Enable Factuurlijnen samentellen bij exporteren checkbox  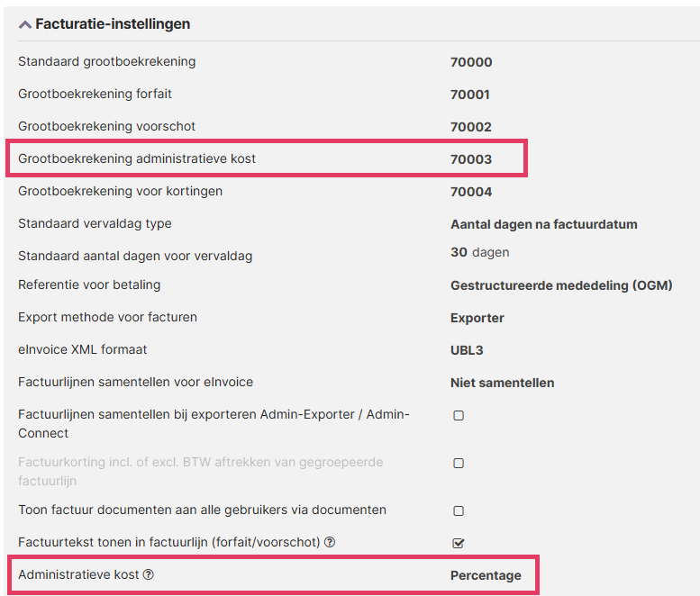point(459,416)
